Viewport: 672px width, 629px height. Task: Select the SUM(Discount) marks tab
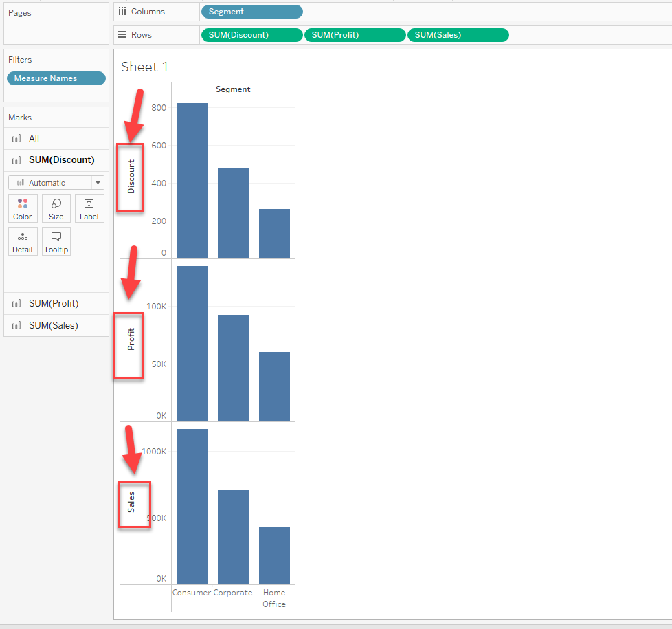[61, 160]
